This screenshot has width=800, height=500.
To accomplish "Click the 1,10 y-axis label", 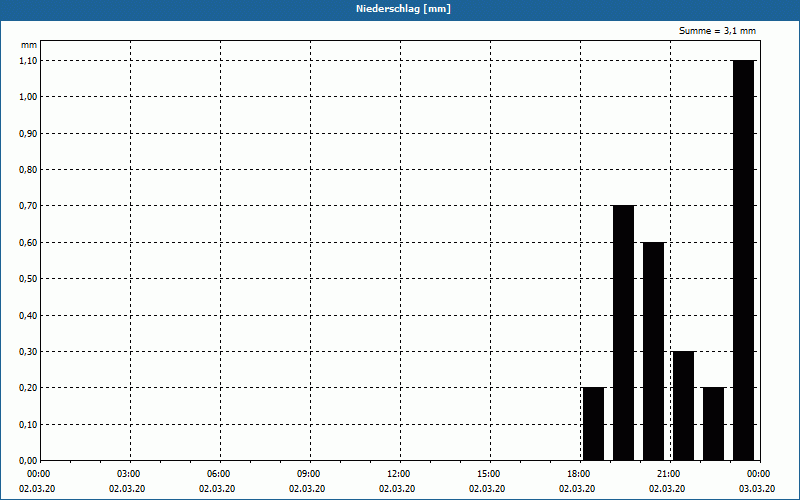I will coord(28,60).
